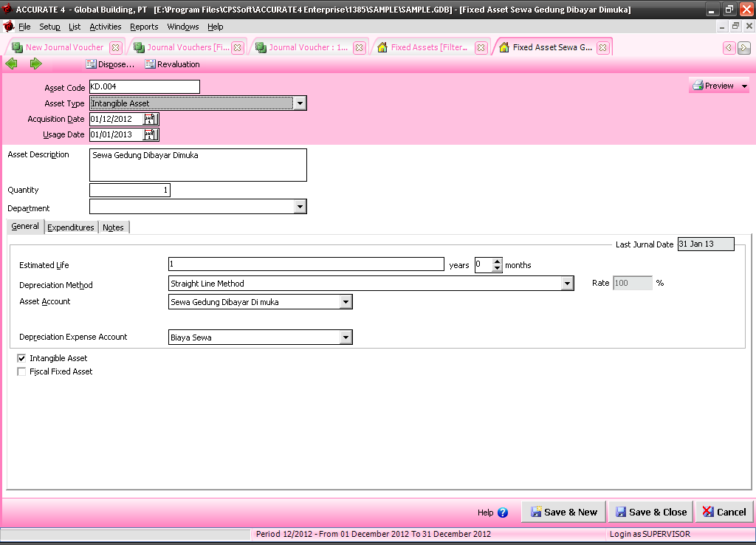Click the Save & Close button

click(650, 512)
